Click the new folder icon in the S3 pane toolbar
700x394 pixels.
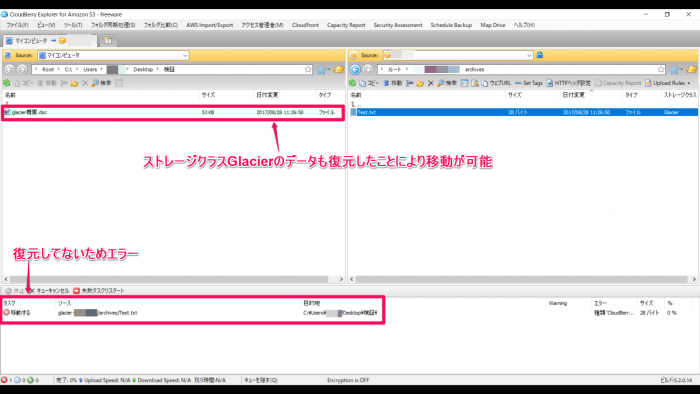click(420, 83)
